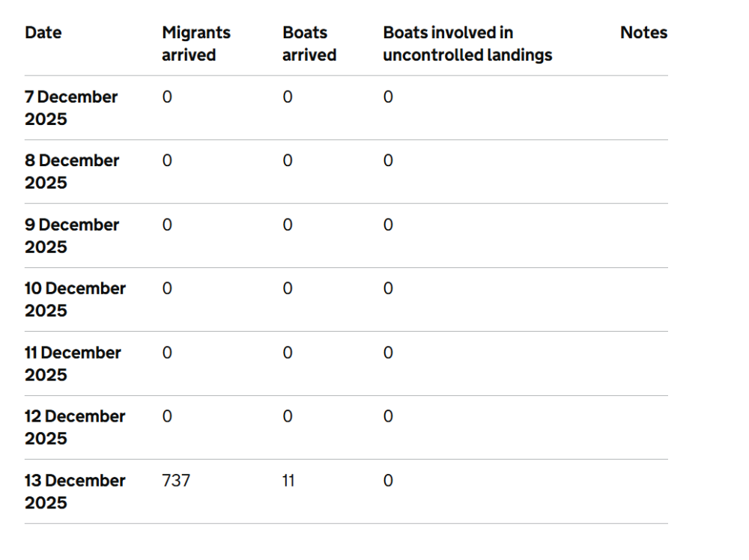Click migrants arrived value for 12 December

tap(167, 417)
